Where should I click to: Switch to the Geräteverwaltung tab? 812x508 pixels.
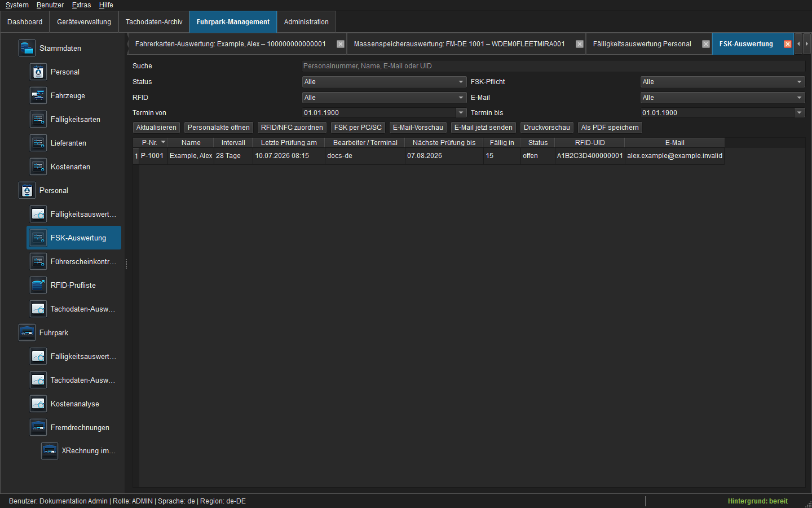(x=84, y=22)
